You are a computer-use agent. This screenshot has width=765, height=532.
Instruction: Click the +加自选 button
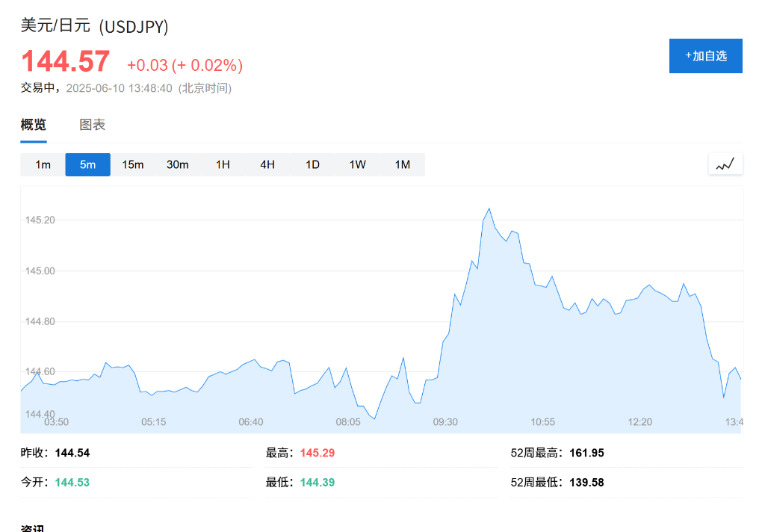coord(705,56)
